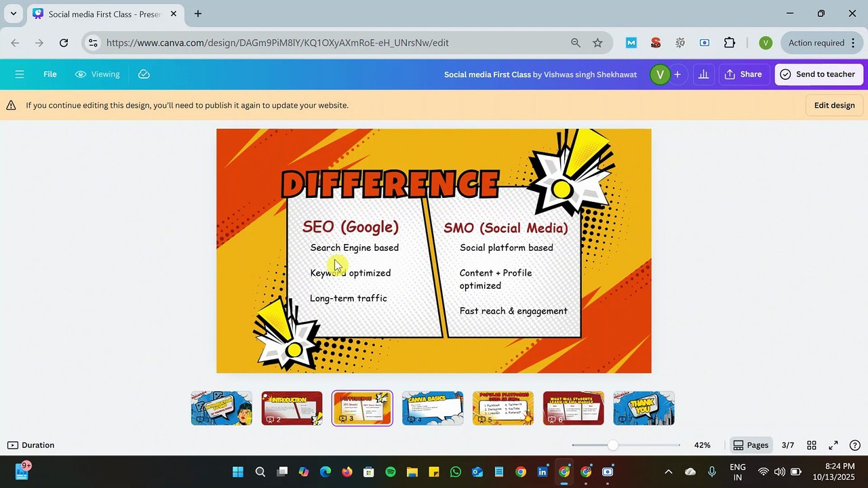868x488 pixels.
Task: Open the Duration panel
Action: [x=31, y=445]
